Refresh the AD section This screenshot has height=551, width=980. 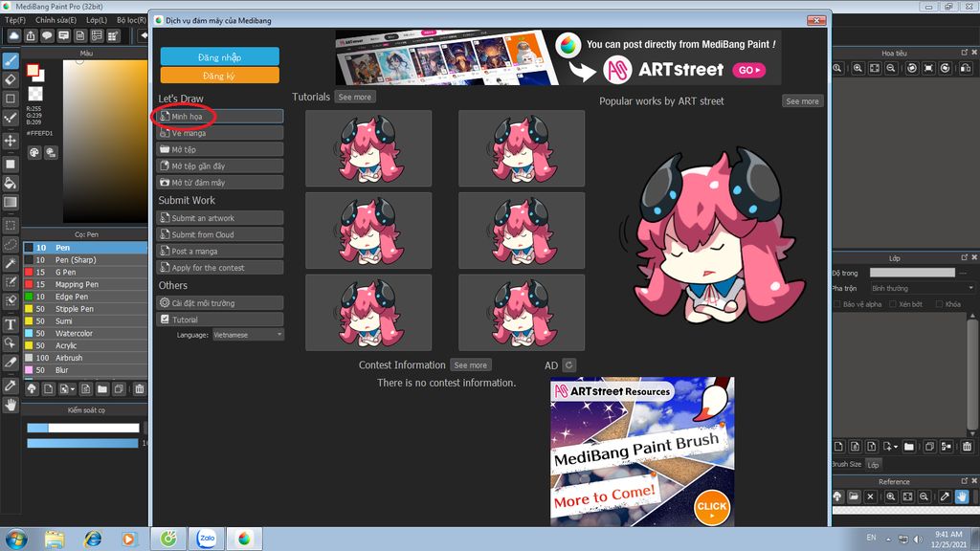[568, 365]
